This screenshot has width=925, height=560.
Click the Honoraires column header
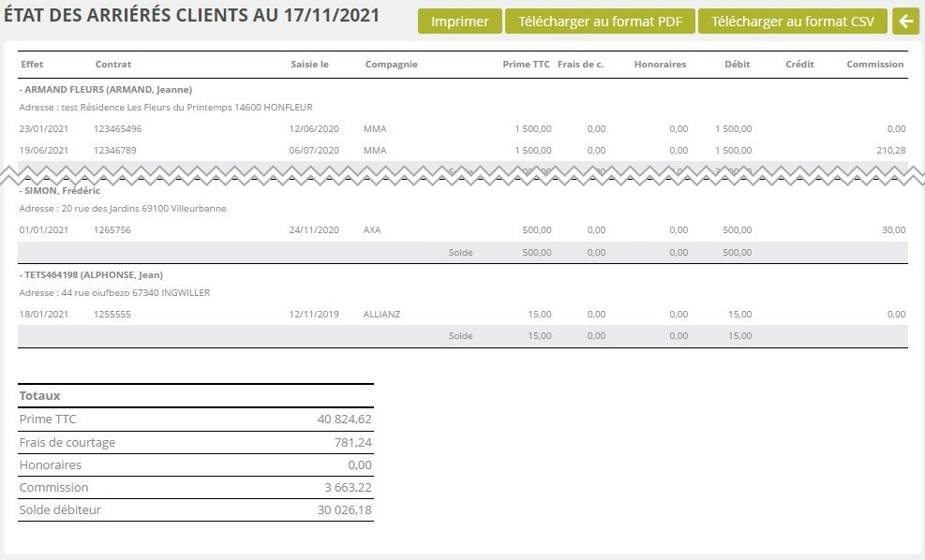(660, 65)
